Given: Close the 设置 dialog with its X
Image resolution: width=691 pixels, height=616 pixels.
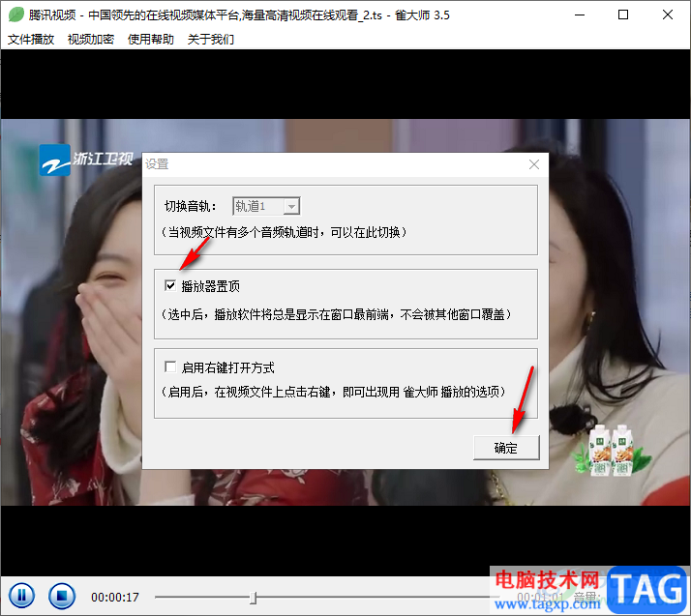Looking at the screenshot, I should click(x=534, y=164).
